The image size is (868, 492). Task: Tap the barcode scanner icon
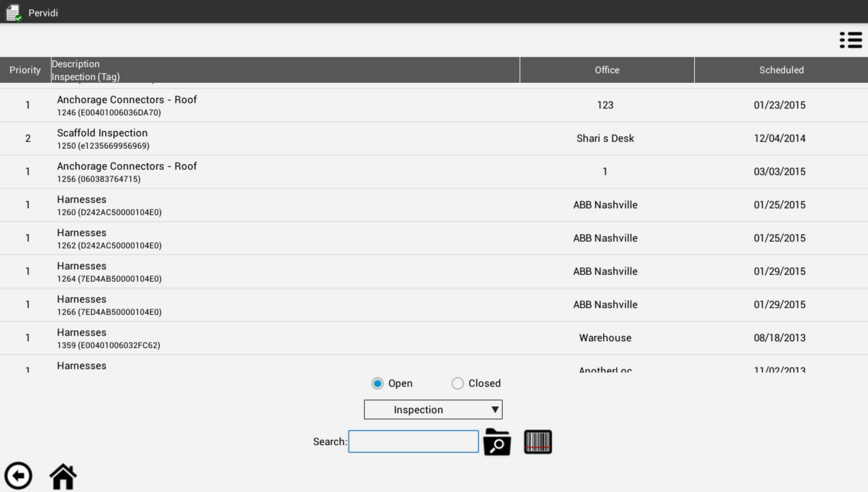(x=537, y=442)
